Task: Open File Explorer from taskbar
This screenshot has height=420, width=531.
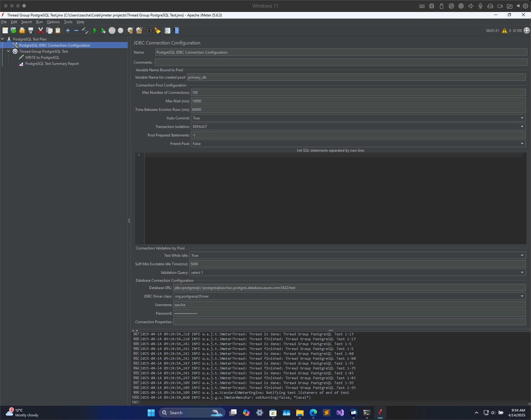Action: [300, 413]
